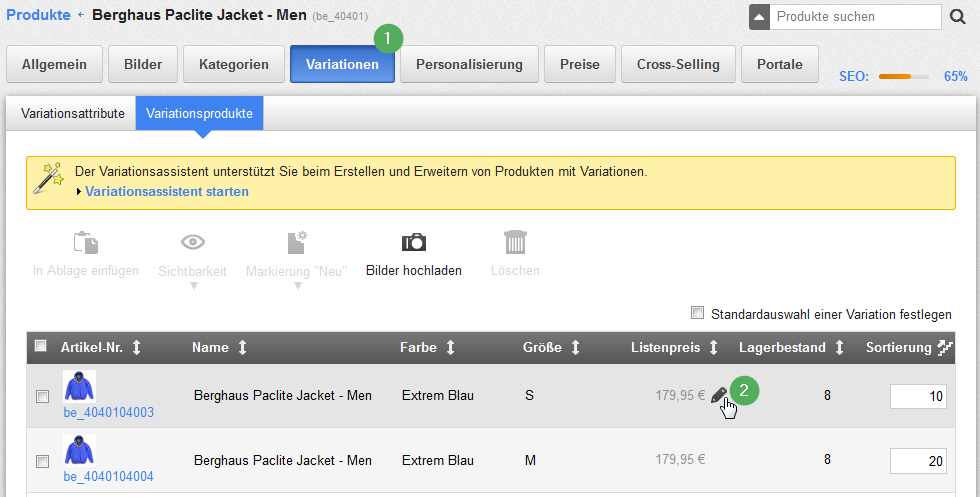The image size is (980, 497).
Task: Click the magnifier search icon
Action: [958, 17]
